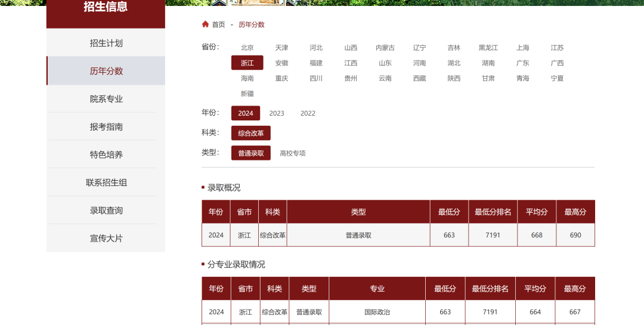Open 录取查询 sidebar entry
Viewport: 644px width, 325px height.
coord(106,211)
